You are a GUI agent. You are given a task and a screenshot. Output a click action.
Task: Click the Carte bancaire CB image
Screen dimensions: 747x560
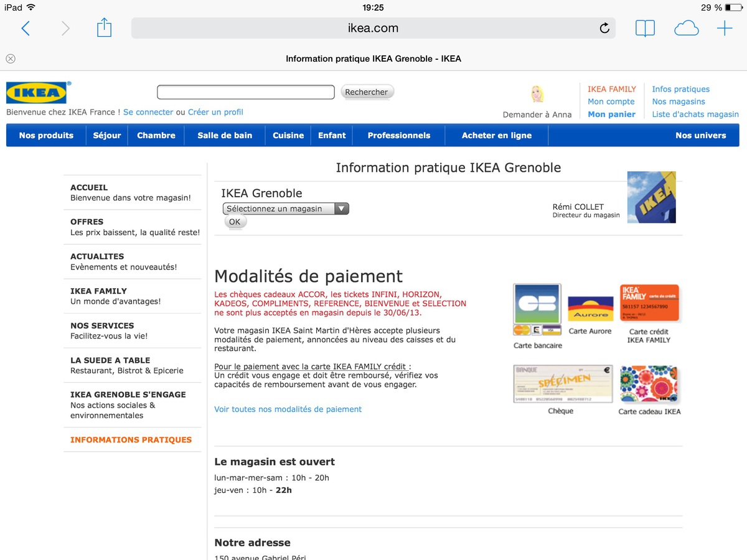click(x=537, y=310)
